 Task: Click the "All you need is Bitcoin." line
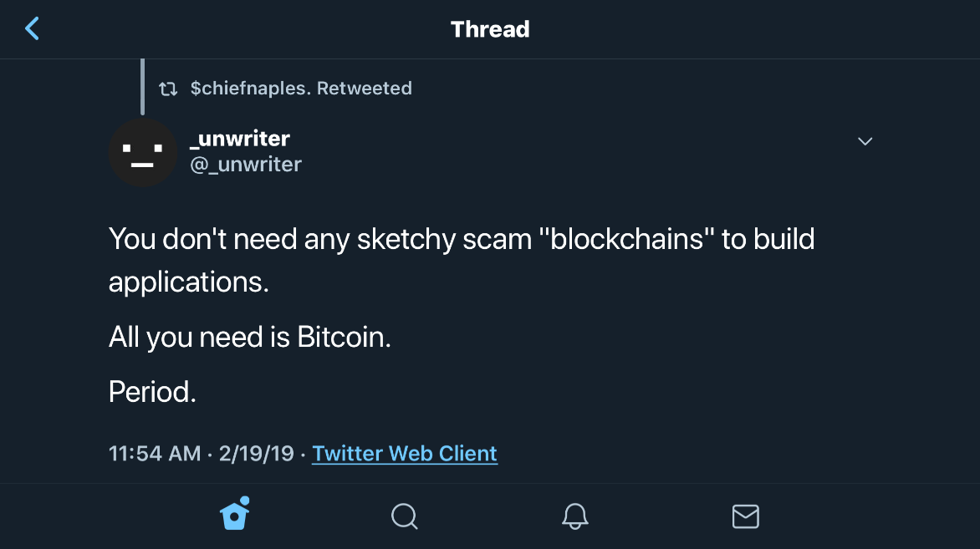pos(250,338)
